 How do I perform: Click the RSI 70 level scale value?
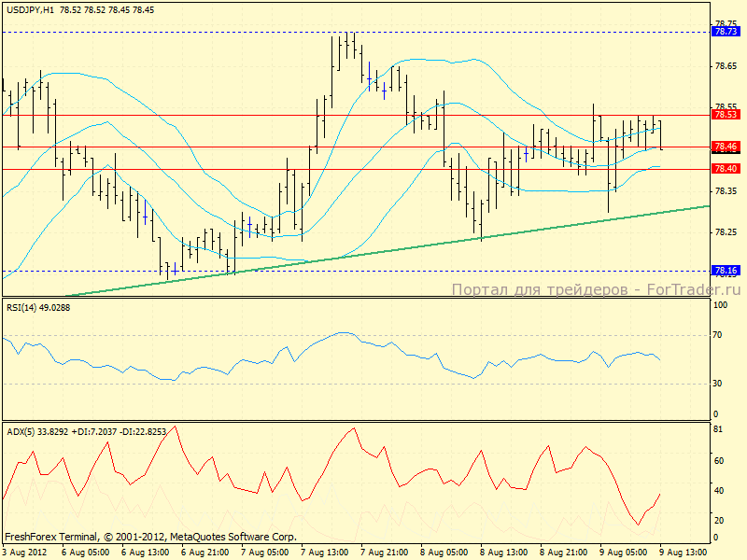720,333
